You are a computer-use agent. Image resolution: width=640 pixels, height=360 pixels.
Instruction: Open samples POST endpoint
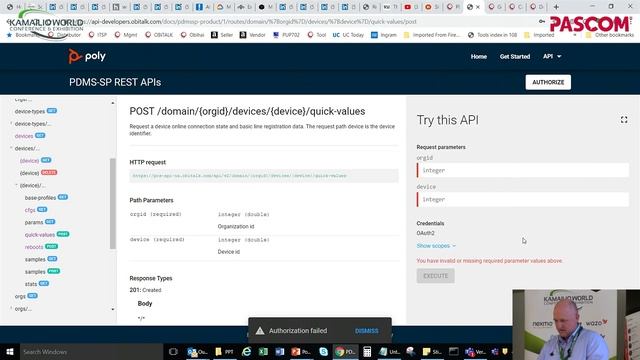tap(42, 271)
